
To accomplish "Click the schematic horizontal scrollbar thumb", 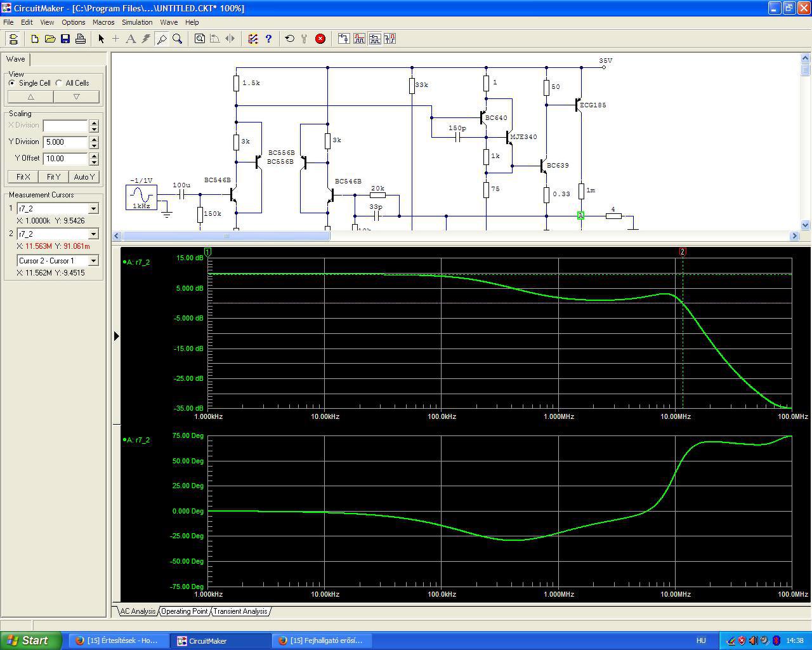I will point(226,236).
